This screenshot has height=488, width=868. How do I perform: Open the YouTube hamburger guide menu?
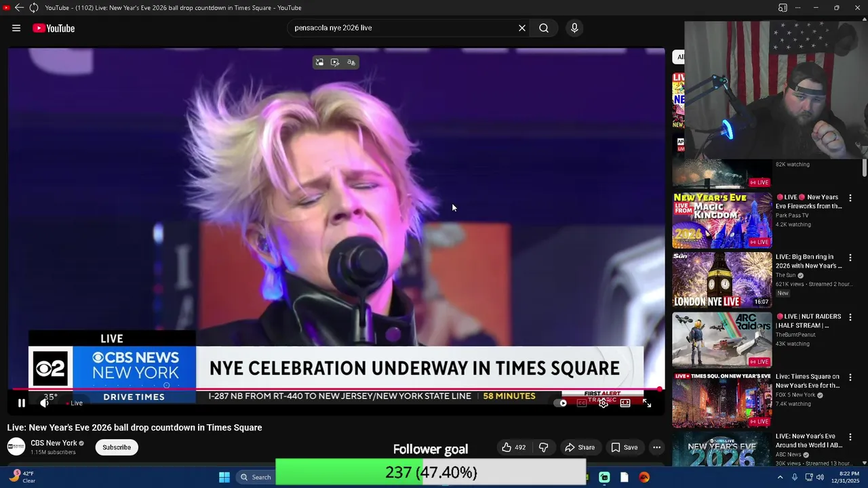tap(16, 28)
